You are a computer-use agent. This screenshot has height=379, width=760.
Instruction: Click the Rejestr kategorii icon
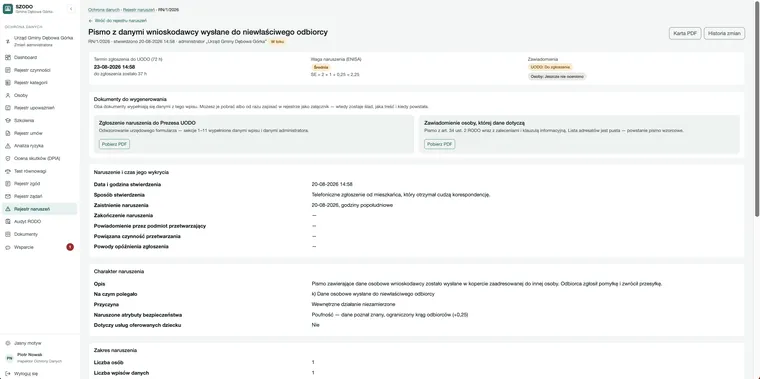[8, 82]
